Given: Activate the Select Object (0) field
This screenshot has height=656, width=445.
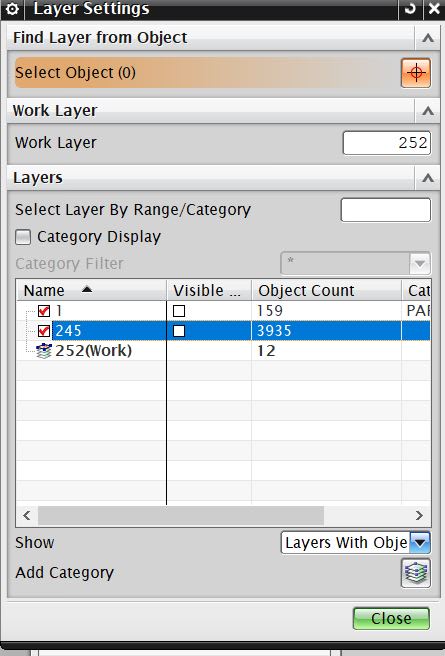Looking at the screenshot, I should coord(207,73).
